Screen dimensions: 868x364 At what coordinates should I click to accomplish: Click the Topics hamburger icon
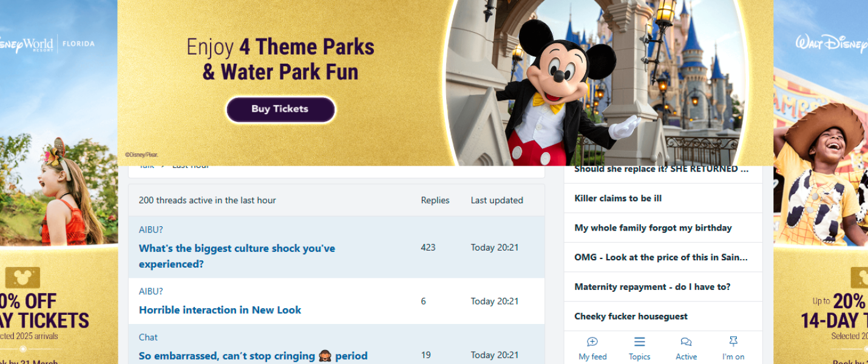point(639,342)
